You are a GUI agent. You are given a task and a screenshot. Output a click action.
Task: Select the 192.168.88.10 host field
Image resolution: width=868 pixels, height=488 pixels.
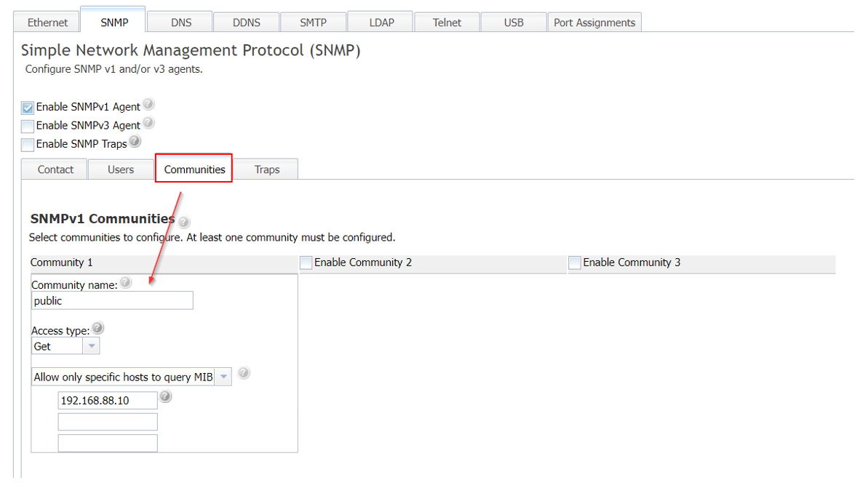[108, 399]
